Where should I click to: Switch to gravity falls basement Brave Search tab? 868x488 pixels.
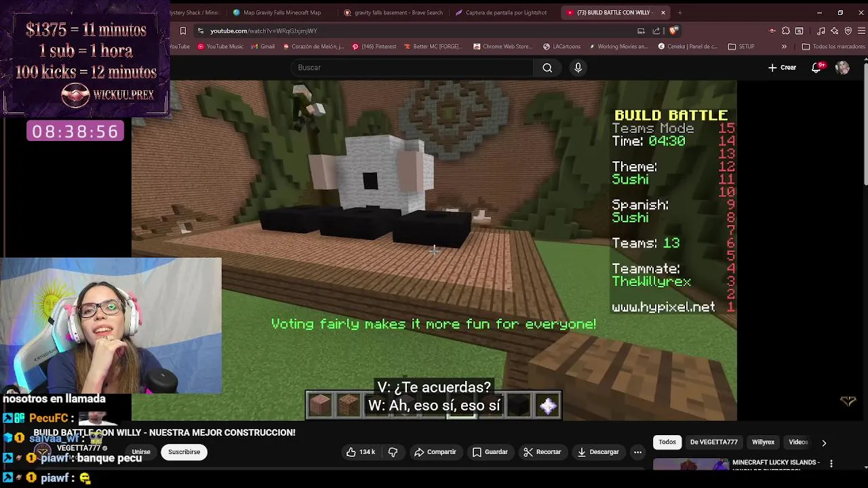393,12
